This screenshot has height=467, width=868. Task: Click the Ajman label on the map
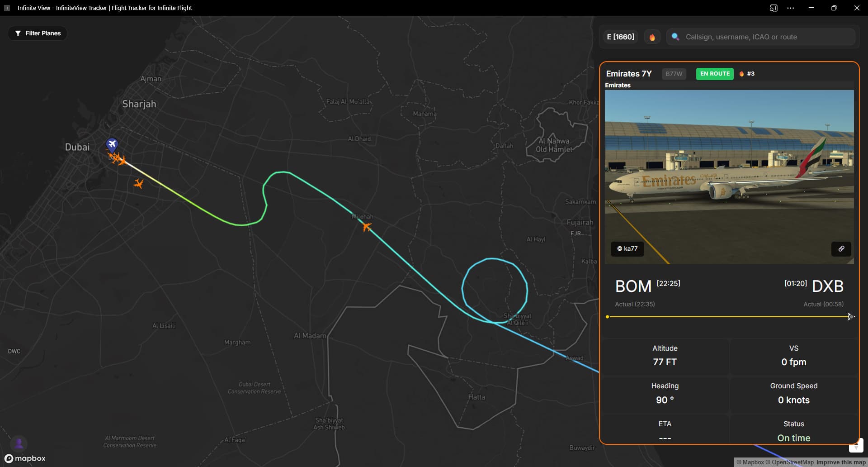click(151, 79)
